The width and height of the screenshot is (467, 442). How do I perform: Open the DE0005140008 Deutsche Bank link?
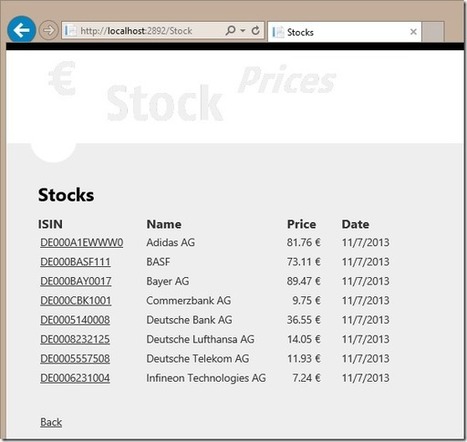coord(75,320)
